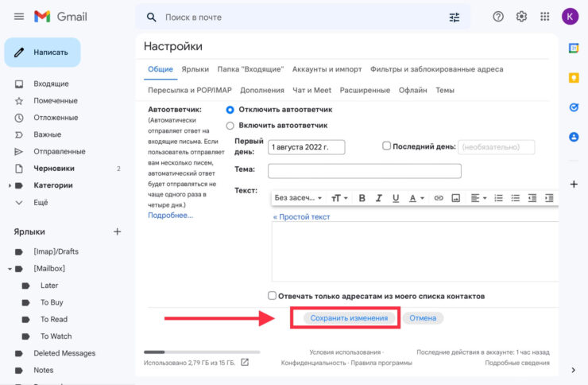Click the insert image icon

pos(457,198)
